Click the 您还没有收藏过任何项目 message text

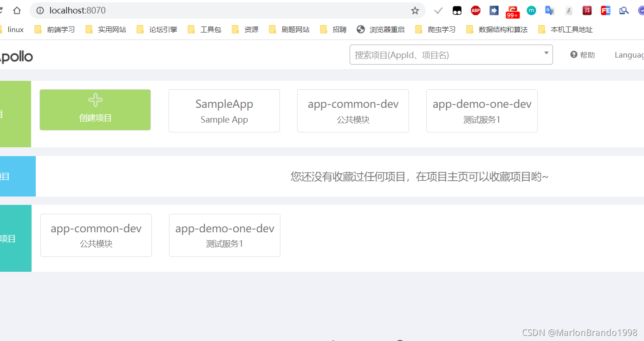tap(419, 177)
